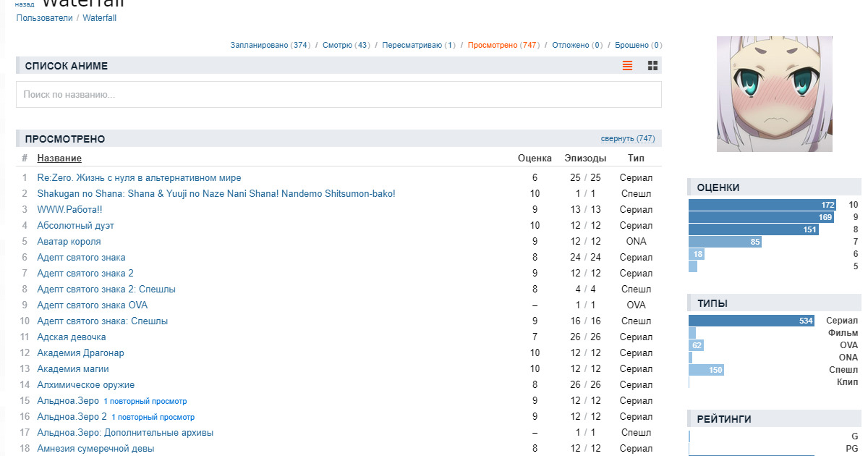Switch to grid view icon
Image resolution: width=868 pixels, height=456 pixels.
point(652,66)
